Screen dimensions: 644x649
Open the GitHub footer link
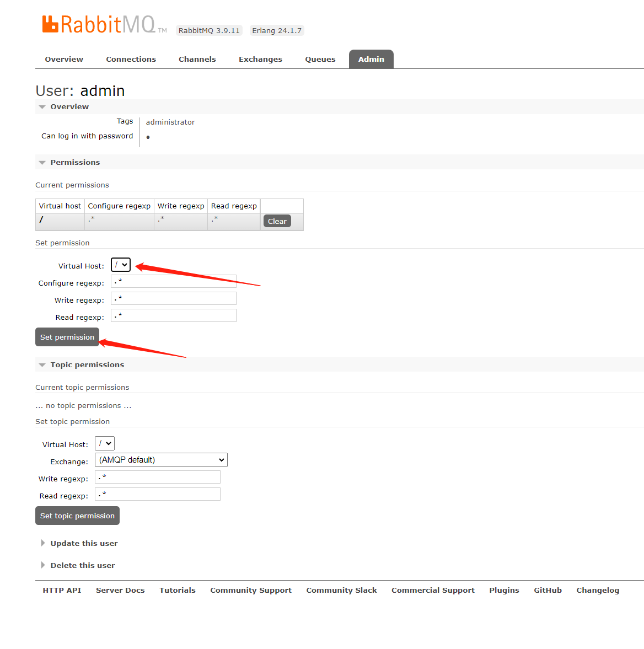548,590
